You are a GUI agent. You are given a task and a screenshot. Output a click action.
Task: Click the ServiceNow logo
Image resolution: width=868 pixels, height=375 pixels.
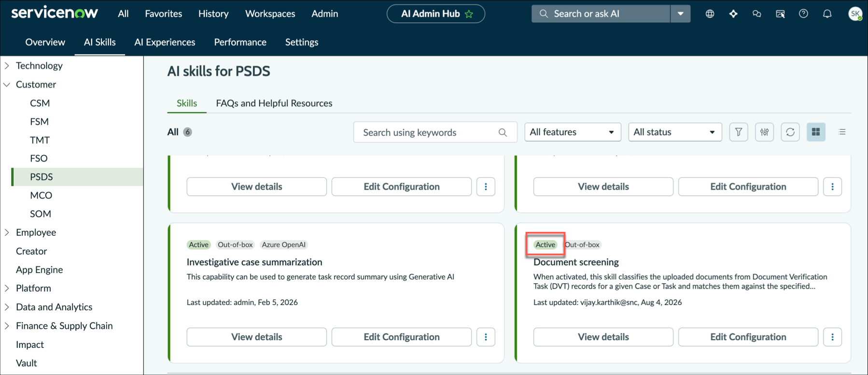(x=55, y=13)
